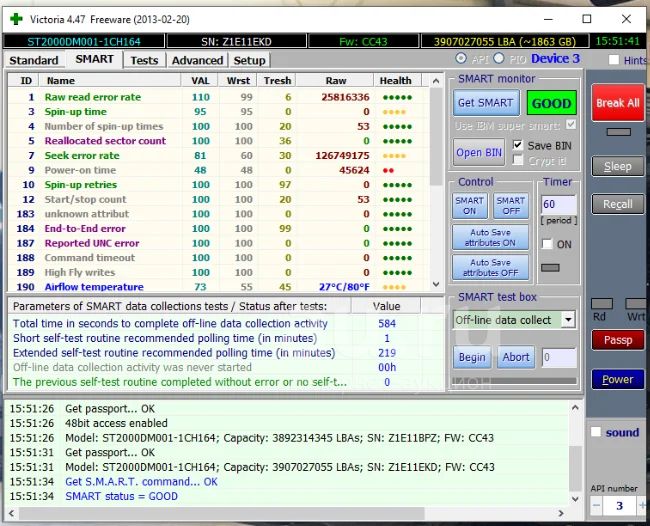Click the Power-on time red health dots
This screenshot has height=526, width=650.
pyautogui.click(x=388, y=170)
